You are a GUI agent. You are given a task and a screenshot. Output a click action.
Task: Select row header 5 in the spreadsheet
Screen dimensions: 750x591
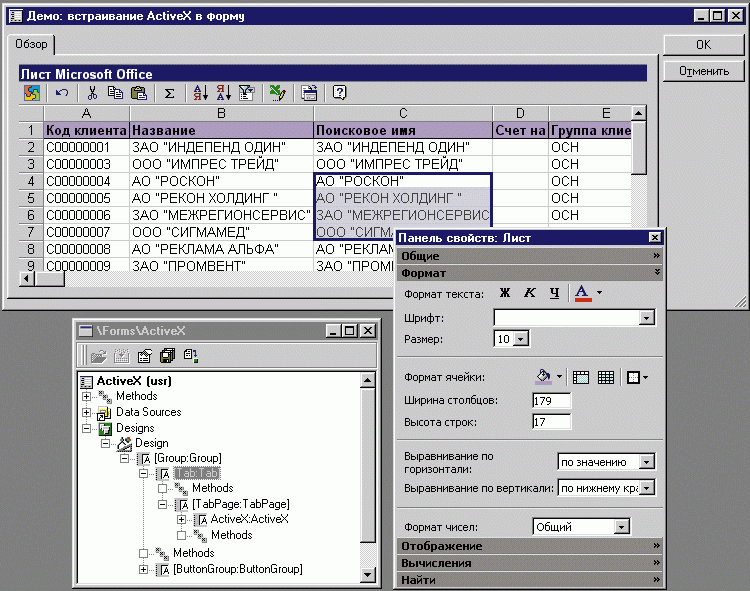click(x=31, y=198)
